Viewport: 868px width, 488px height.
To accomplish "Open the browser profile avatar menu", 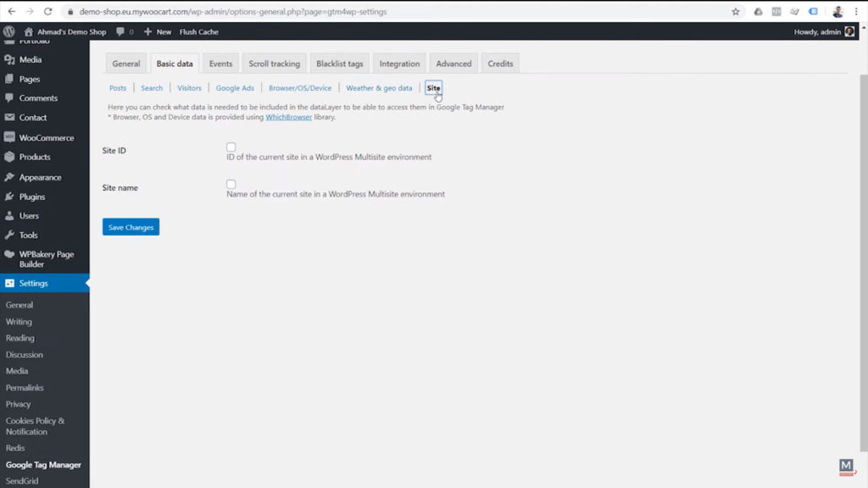I will point(837,11).
